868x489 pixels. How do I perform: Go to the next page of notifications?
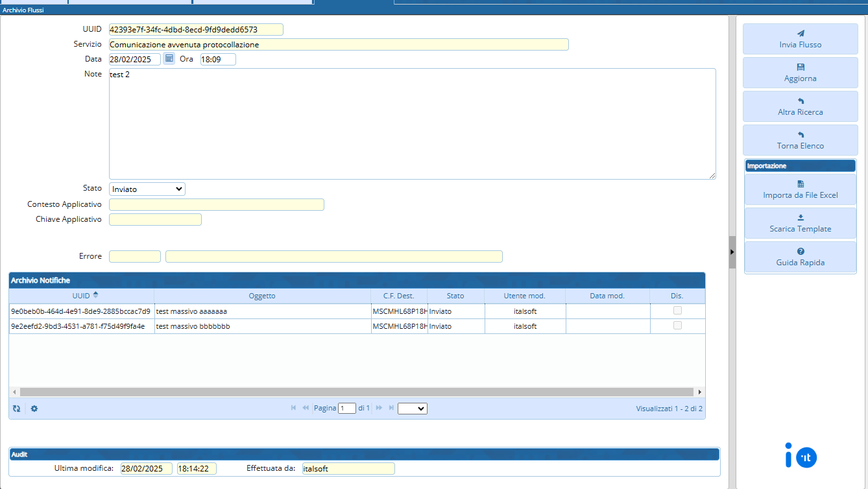379,408
